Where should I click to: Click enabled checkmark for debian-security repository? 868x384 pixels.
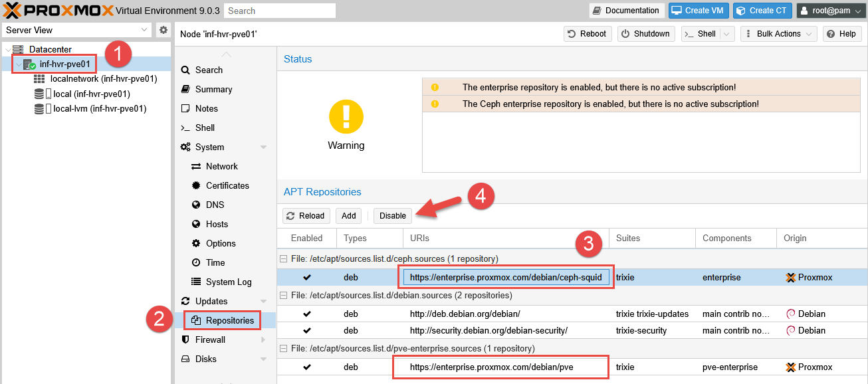click(306, 331)
